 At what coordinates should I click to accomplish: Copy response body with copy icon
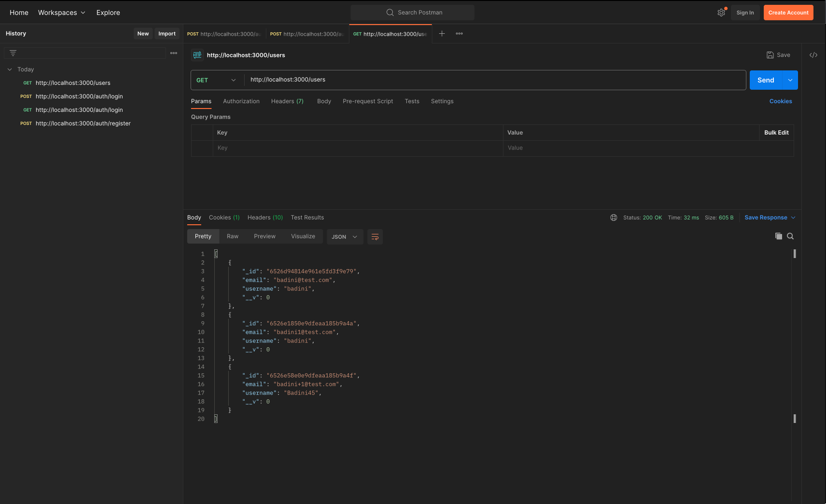click(778, 236)
